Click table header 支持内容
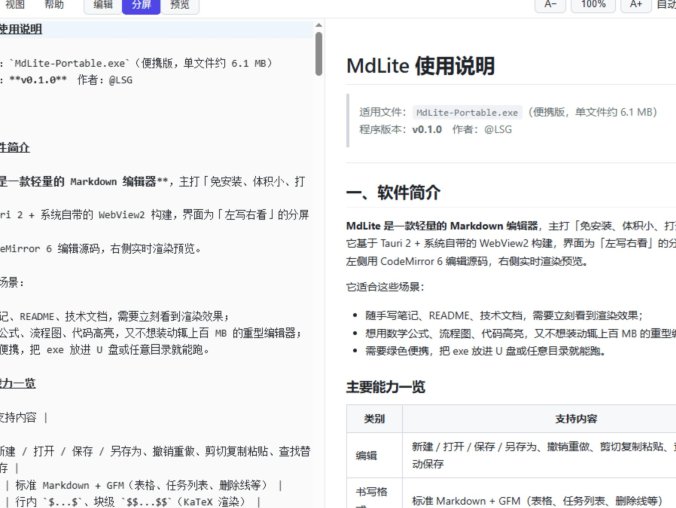This screenshot has width=676, height=508. point(576,419)
